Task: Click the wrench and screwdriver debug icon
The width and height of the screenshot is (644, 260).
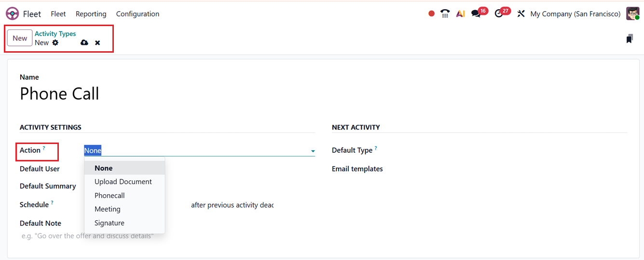Action: [521, 14]
